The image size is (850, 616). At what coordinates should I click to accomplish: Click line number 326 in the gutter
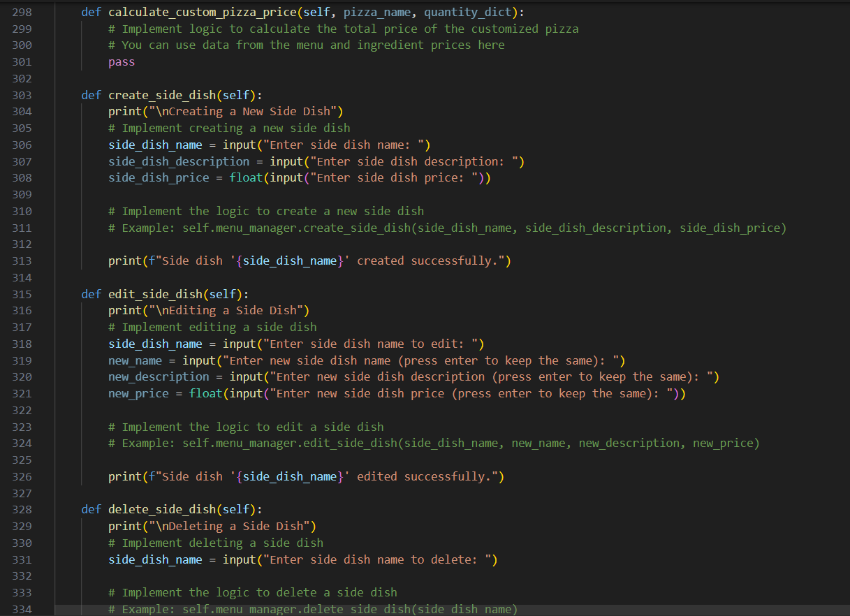coord(22,477)
